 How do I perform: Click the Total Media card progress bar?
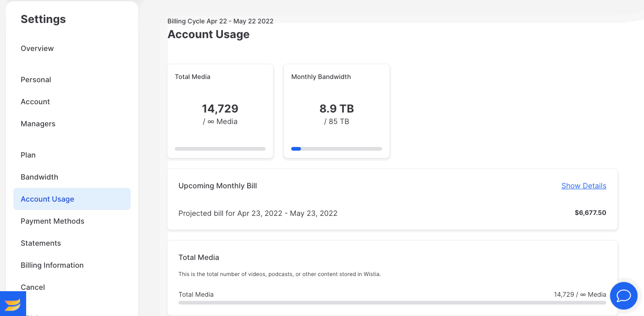pos(220,149)
